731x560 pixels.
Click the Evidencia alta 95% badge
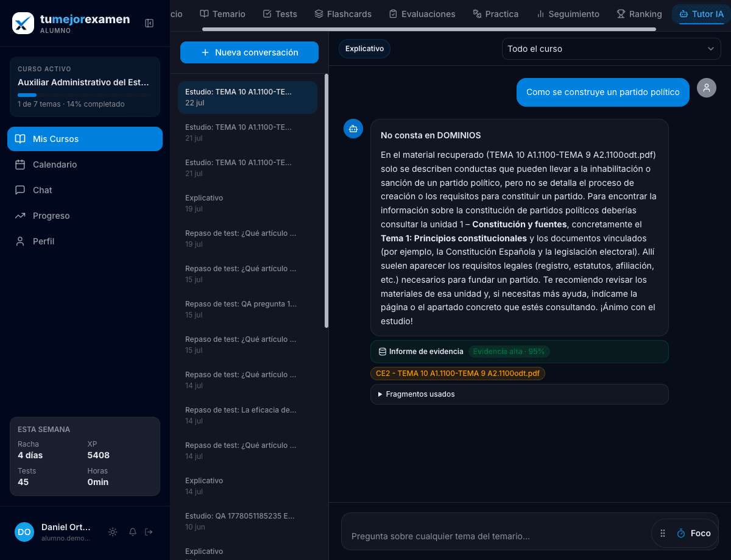click(509, 352)
